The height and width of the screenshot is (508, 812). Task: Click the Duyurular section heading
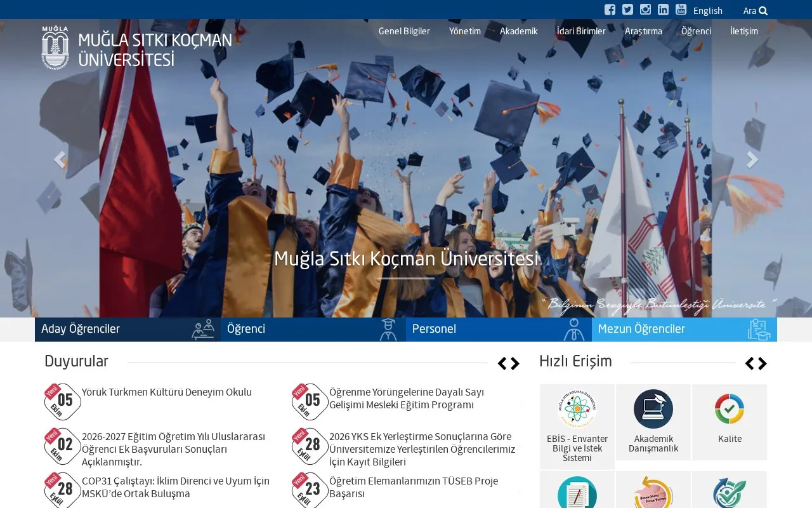click(x=76, y=361)
